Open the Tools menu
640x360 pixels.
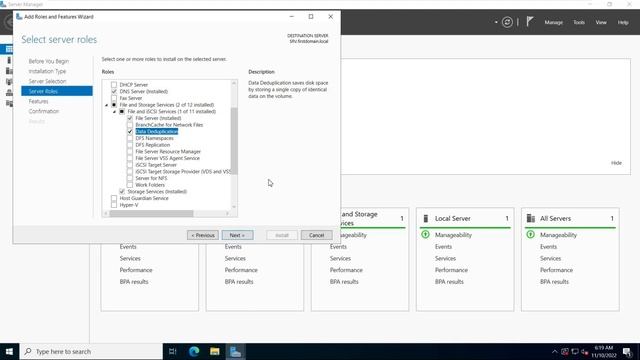coord(579,22)
